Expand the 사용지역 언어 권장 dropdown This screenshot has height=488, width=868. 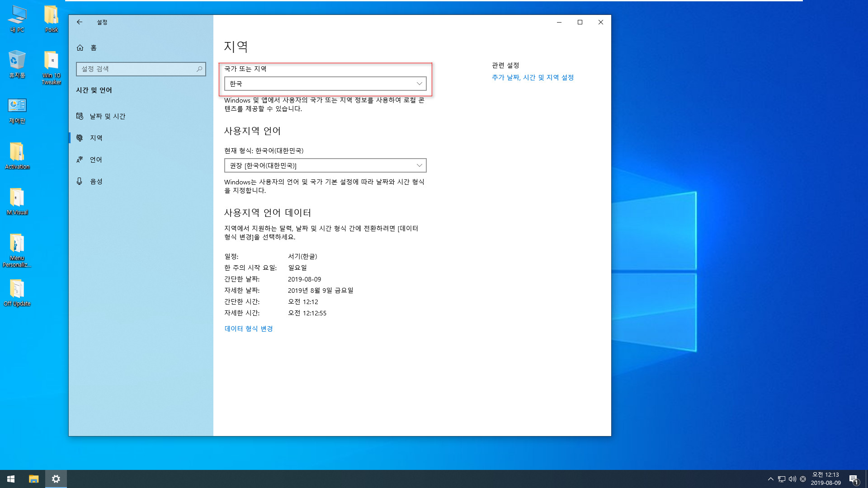click(325, 165)
